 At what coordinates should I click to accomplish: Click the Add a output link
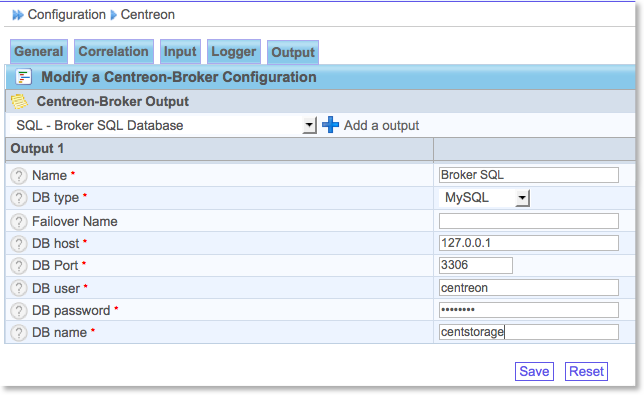(381, 125)
